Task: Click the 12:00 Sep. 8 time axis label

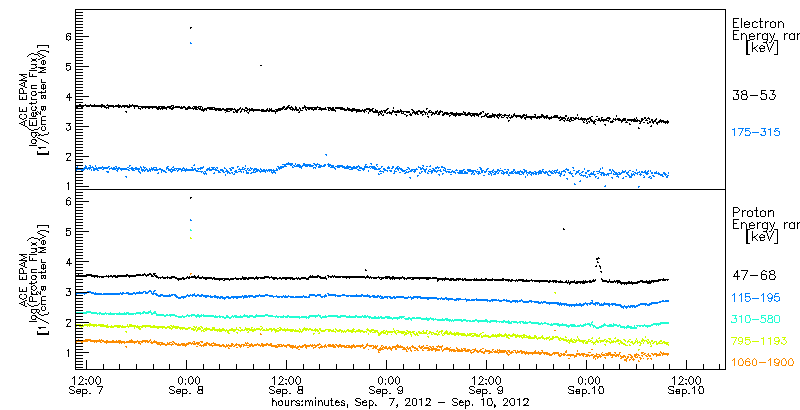Action: pos(286,386)
